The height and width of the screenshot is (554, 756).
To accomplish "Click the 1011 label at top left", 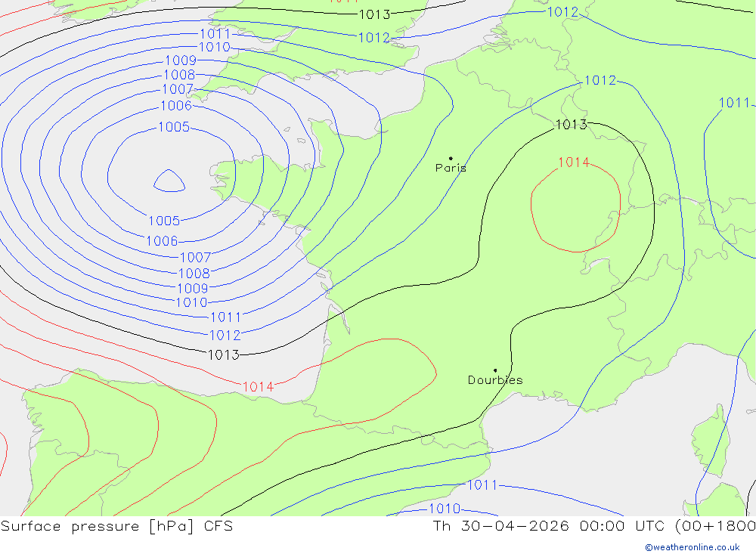I will [215, 34].
